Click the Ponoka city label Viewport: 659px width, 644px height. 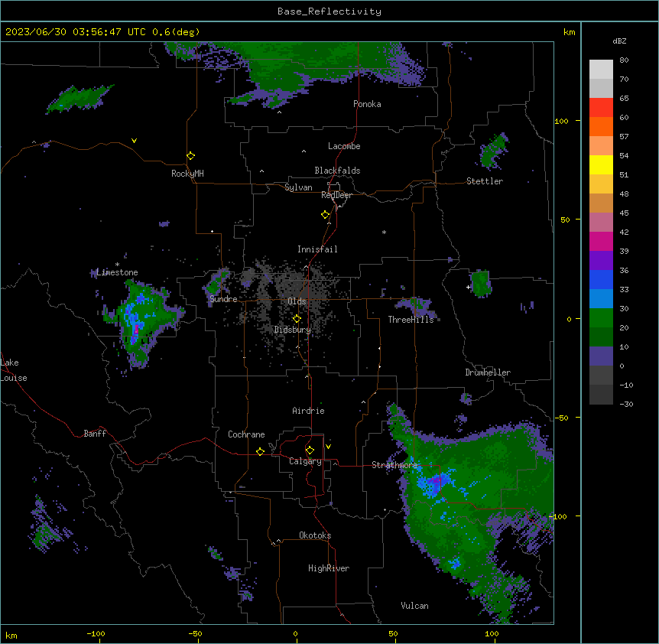click(367, 104)
